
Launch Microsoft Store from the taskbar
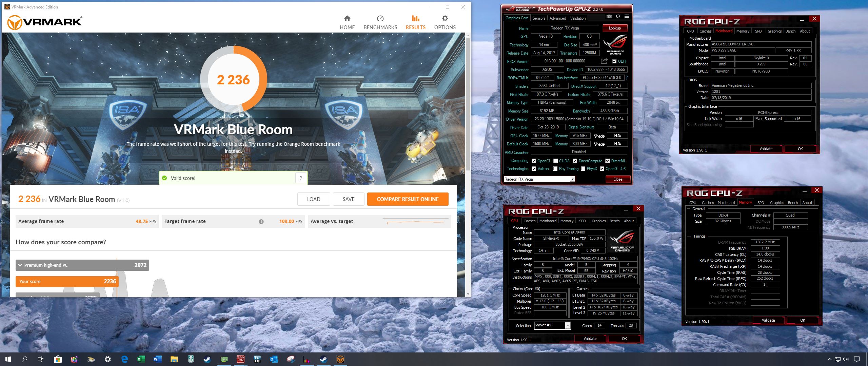(58, 359)
